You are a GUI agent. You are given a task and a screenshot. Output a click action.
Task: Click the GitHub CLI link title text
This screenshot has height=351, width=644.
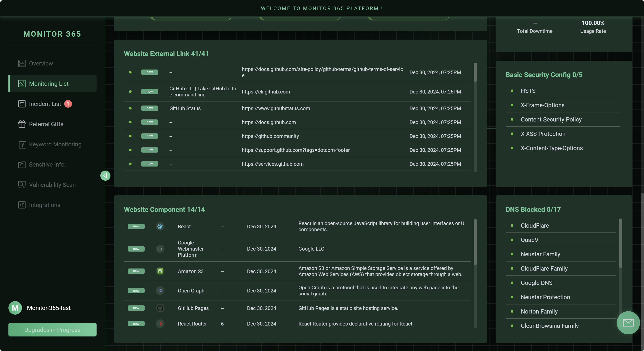coord(203,92)
